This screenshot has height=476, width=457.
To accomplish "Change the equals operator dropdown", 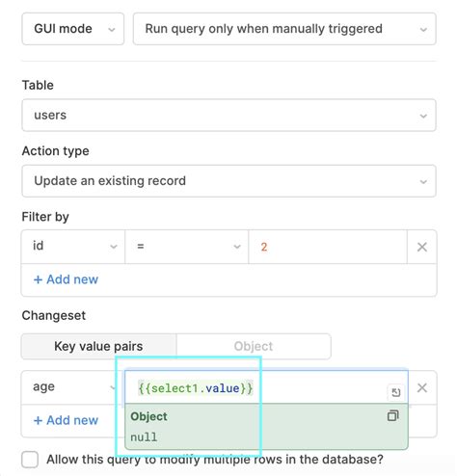I will click(x=187, y=247).
